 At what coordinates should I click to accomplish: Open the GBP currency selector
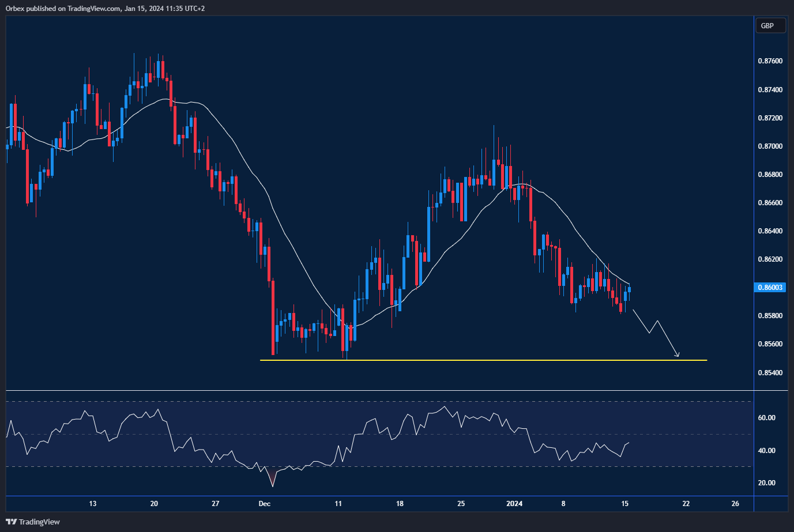click(770, 26)
